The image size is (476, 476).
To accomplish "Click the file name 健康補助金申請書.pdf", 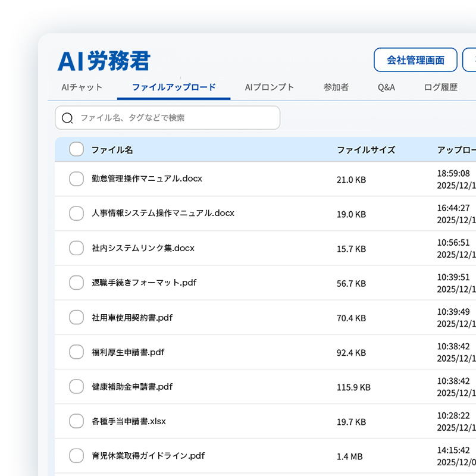I will click(132, 387).
